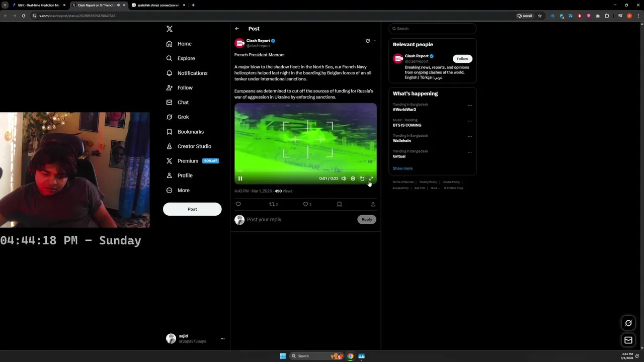Open video playback settings gear
The width and height of the screenshot is (644, 362).
click(x=353, y=178)
